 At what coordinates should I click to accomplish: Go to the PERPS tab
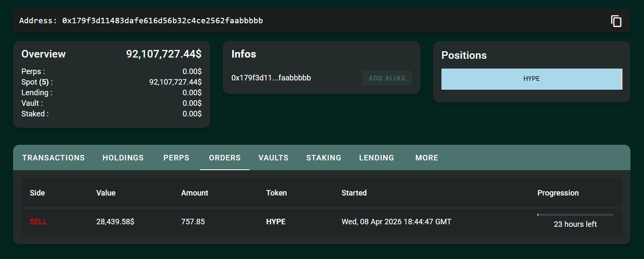[177, 158]
